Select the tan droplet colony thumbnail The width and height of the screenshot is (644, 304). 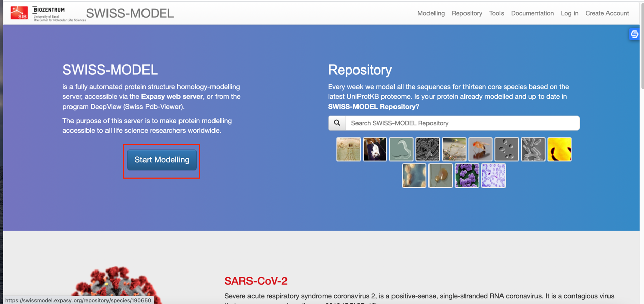coord(441,176)
